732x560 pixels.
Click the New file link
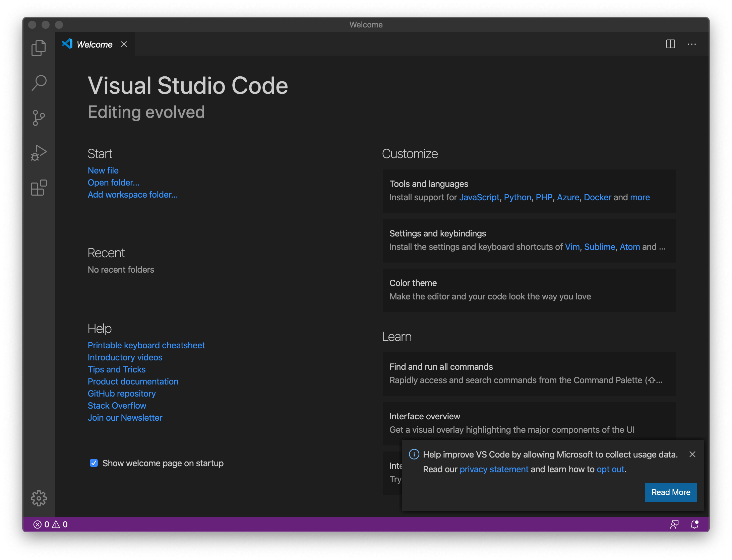103,170
